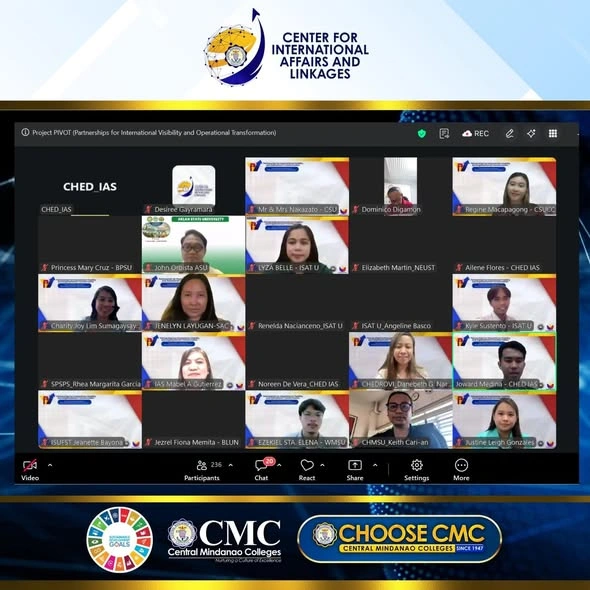
Task: Select John Orbista ASU video tile
Action: coord(193,245)
